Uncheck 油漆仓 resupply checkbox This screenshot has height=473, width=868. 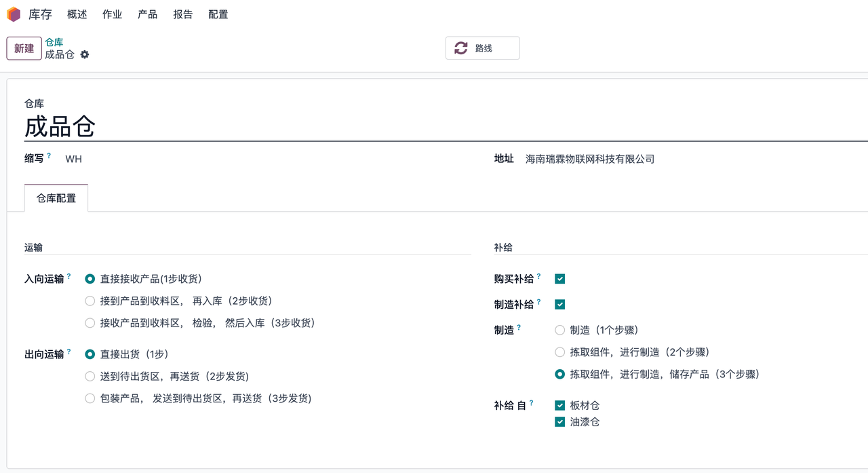[x=560, y=422]
